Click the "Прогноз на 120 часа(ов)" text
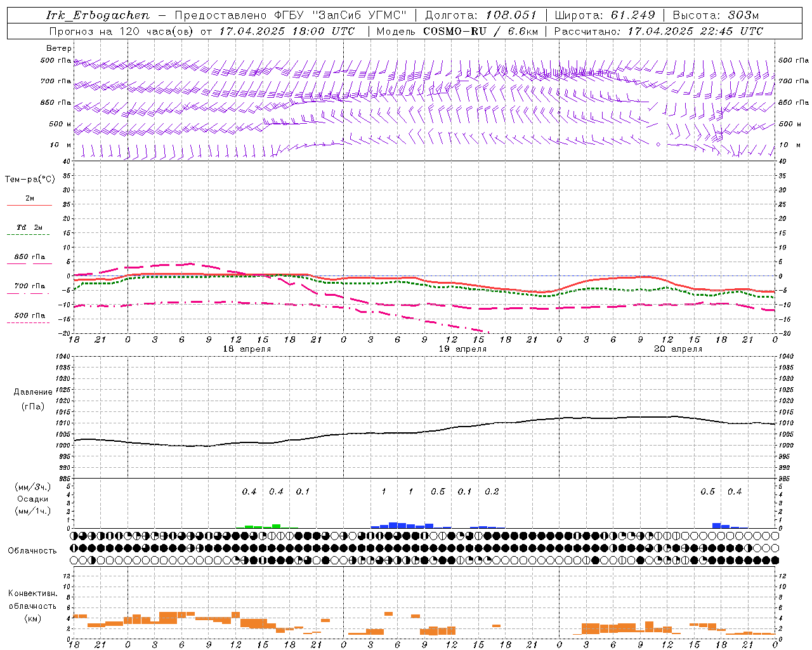This screenshot has width=812, height=650. pyautogui.click(x=122, y=31)
